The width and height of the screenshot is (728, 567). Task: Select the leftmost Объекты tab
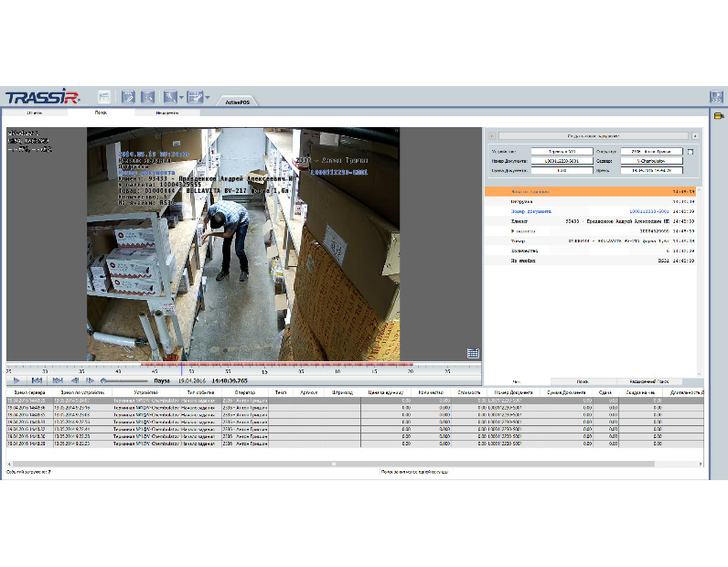(x=35, y=112)
